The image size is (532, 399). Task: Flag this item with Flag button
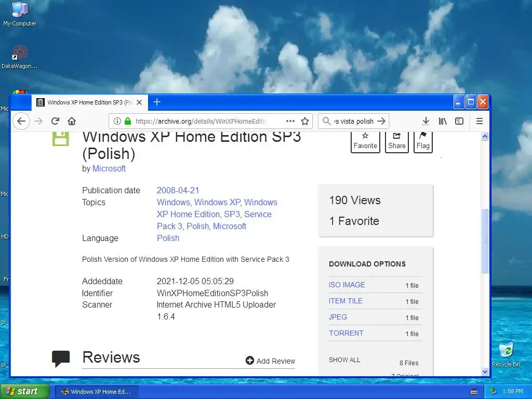coord(423,141)
